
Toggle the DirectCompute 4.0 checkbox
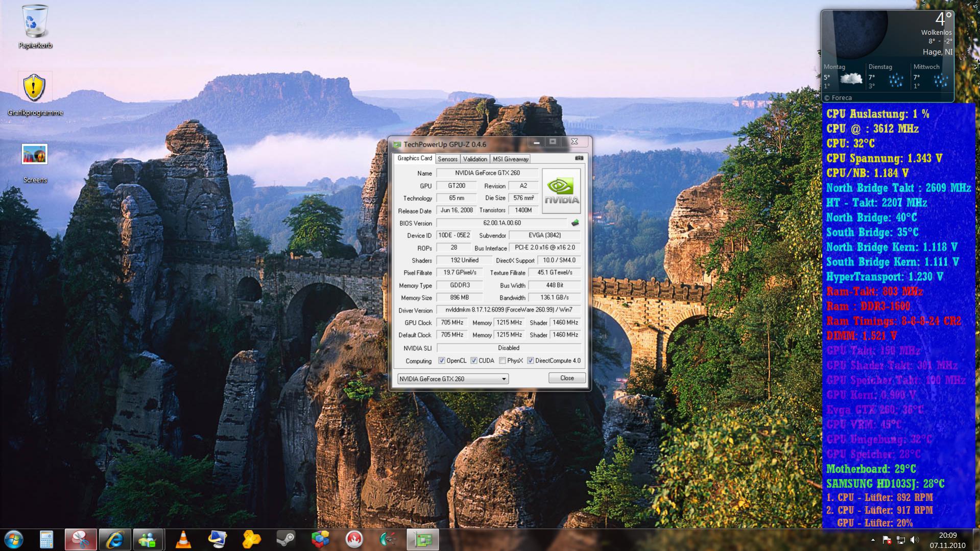(x=531, y=361)
